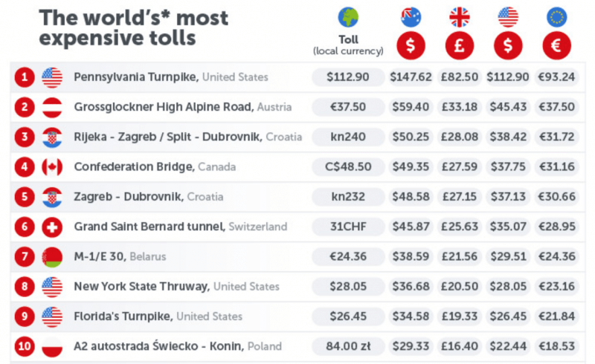Select the $112.90 local toll cell
595x364 pixels.
click(348, 77)
